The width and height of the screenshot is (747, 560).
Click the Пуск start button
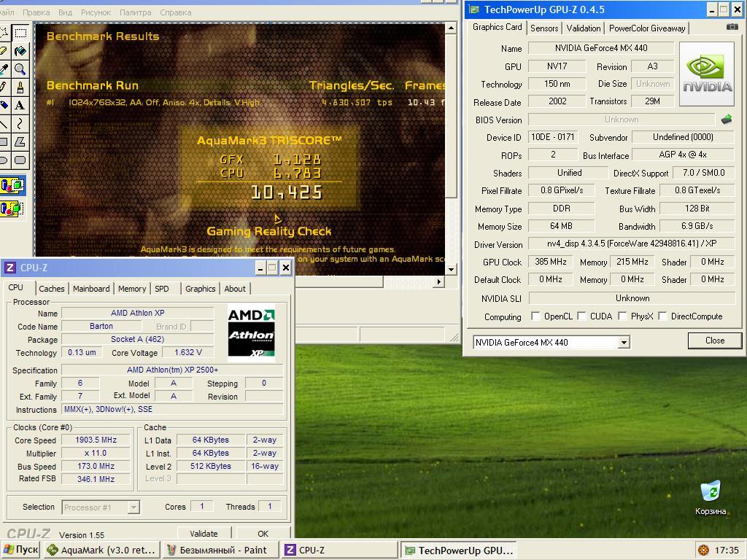(x=20, y=550)
